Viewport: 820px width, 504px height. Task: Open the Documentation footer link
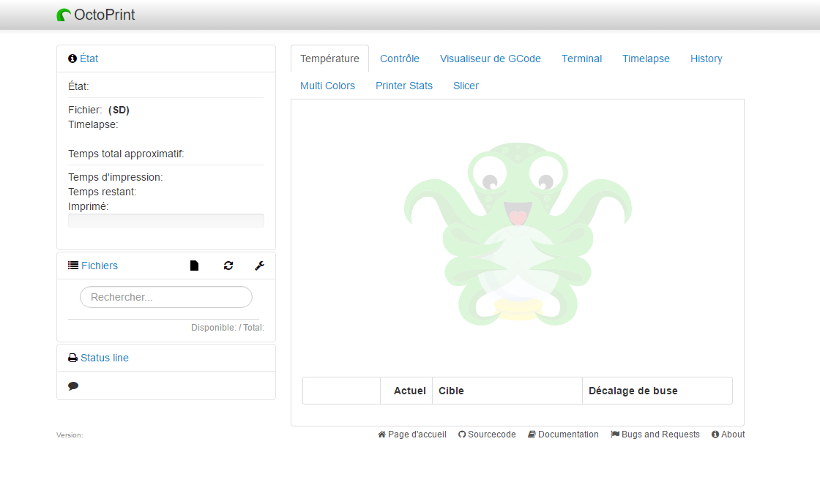tap(568, 435)
